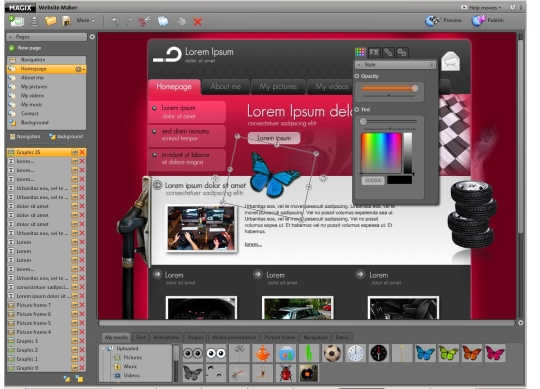Switch to the Text tab

pos(141,337)
